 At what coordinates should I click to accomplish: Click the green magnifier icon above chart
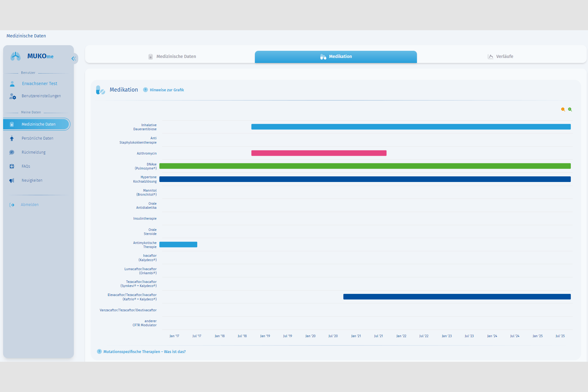[x=570, y=109]
